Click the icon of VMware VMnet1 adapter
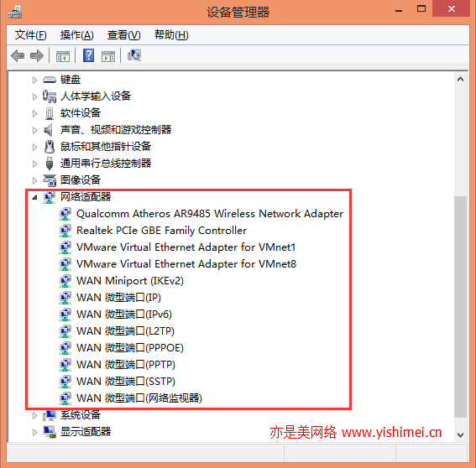The image size is (476, 468). click(x=65, y=247)
